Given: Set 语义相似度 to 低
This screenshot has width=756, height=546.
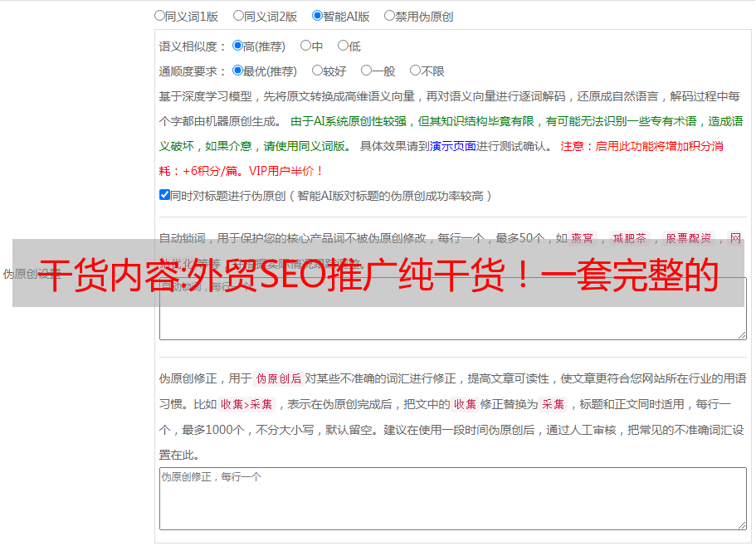Looking at the screenshot, I should pos(343,46).
